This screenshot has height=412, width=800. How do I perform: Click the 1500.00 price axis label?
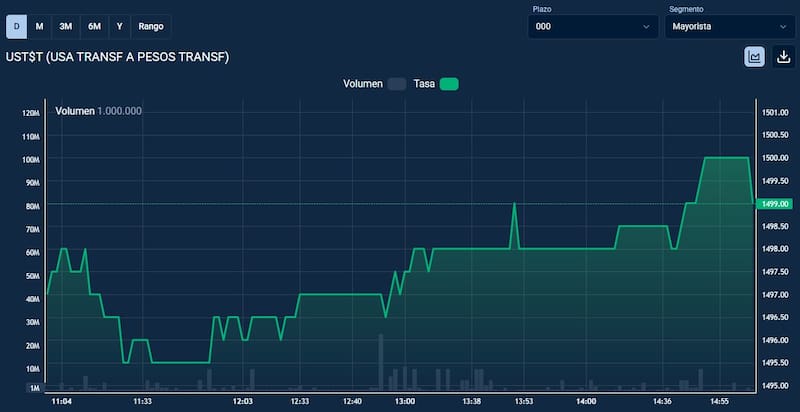pyautogui.click(x=776, y=158)
